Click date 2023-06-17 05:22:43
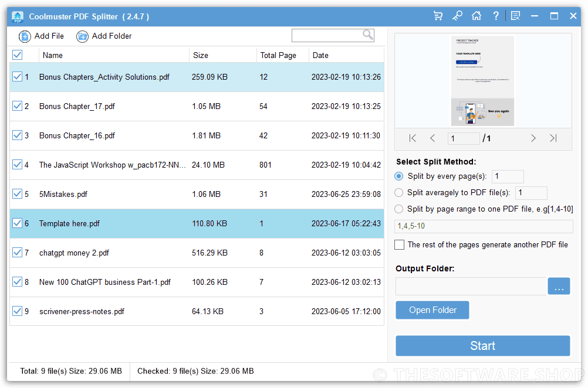This screenshot has height=388, width=588. (346, 223)
